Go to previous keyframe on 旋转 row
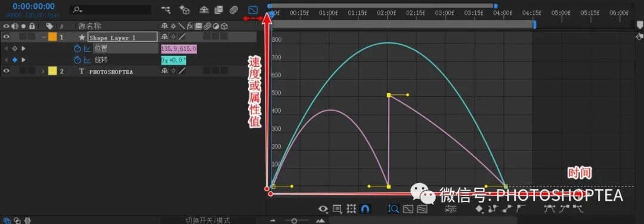The image size is (644, 224). pyautogui.click(x=6, y=60)
